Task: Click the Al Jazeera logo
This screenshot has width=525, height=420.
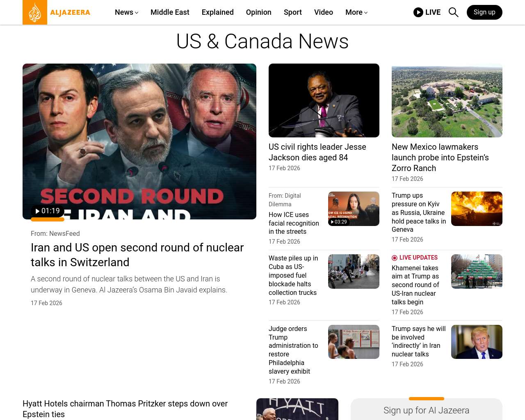Action: pos(56,12)
